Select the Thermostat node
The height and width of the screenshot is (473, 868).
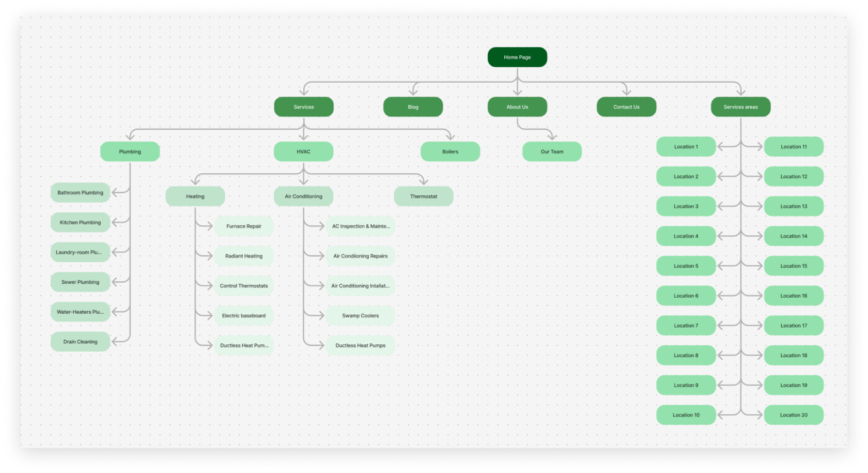coord(423,196)
